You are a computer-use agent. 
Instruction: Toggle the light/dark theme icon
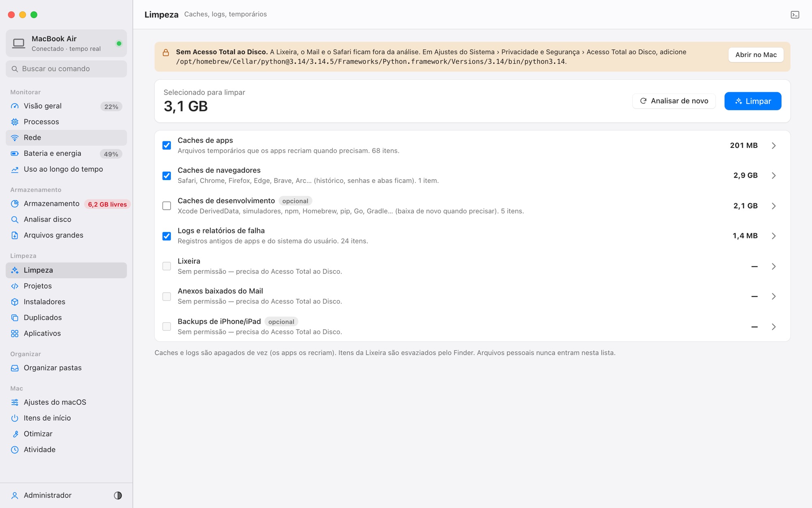coord(118,495)
